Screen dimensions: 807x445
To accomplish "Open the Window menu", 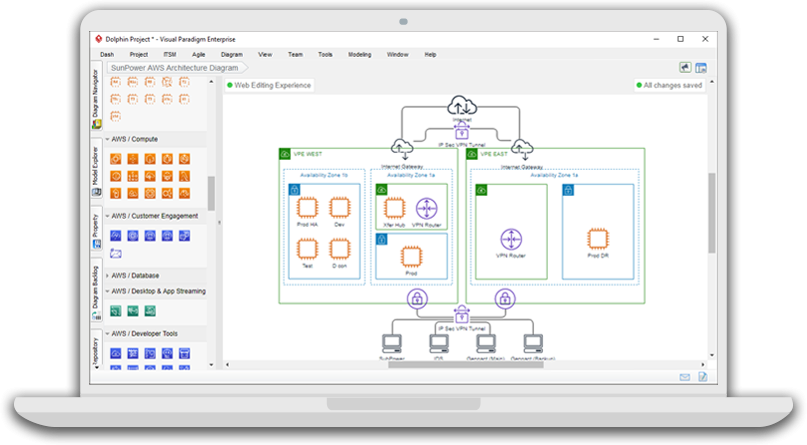I will click(x=397, y=55).
